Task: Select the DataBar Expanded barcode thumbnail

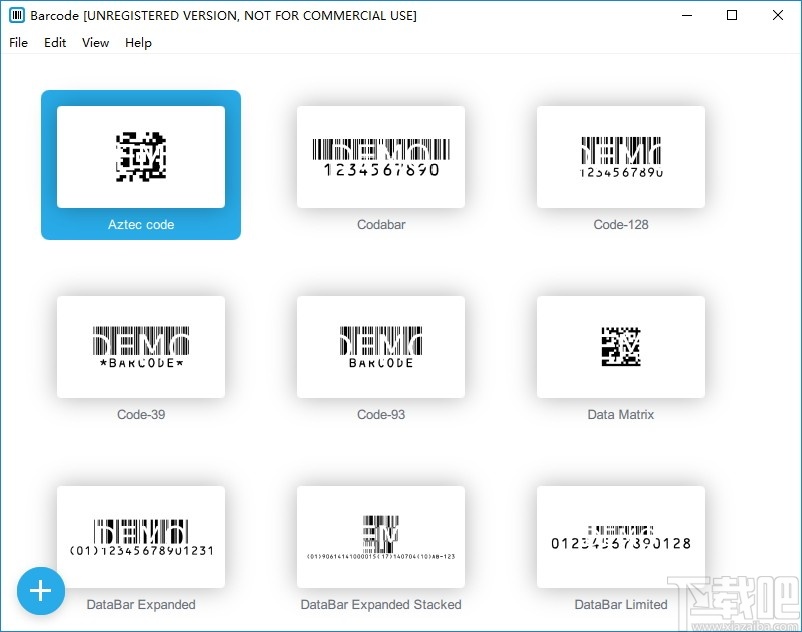Action: [x=141, y=537]
